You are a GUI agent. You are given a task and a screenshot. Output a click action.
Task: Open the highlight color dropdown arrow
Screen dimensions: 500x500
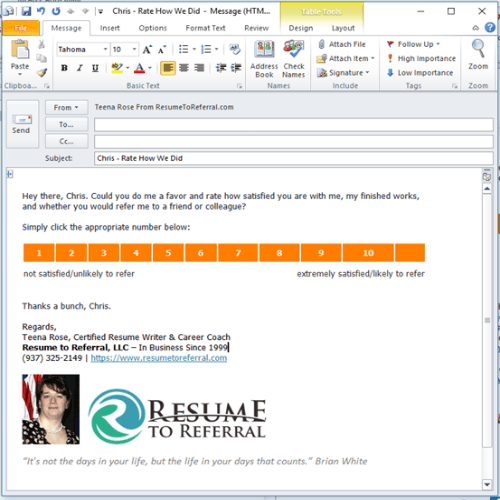[x=128, y=68]
